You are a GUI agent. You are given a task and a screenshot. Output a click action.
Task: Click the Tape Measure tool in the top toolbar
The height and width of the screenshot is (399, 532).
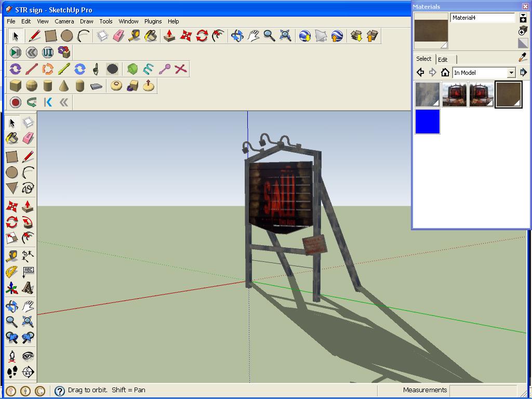click(135, 36)
